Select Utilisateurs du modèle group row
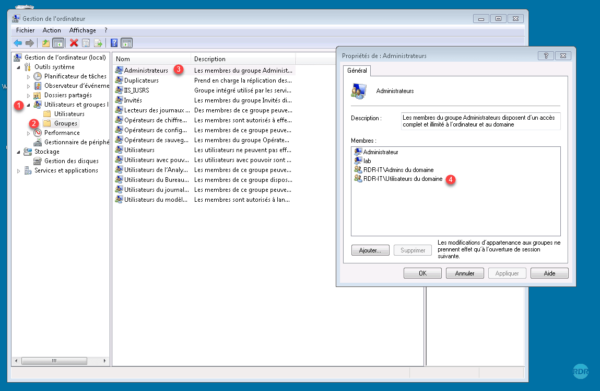 tap(205, 200)
